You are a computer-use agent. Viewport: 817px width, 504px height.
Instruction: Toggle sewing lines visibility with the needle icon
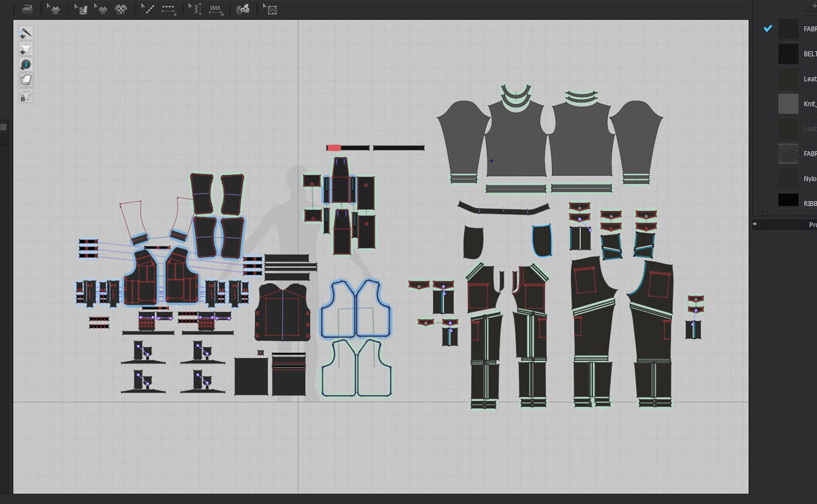(26, 33)
